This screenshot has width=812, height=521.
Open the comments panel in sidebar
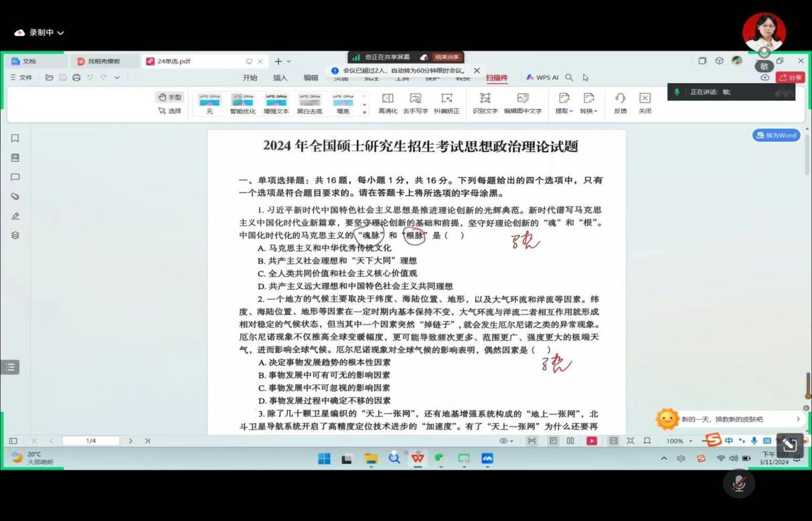[x=15, y=177]
